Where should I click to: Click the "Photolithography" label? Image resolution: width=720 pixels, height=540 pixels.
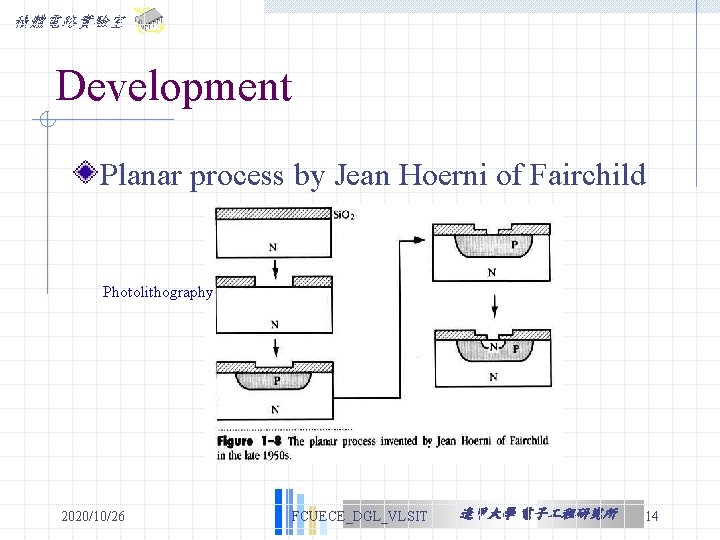click(x=158, y=292)
